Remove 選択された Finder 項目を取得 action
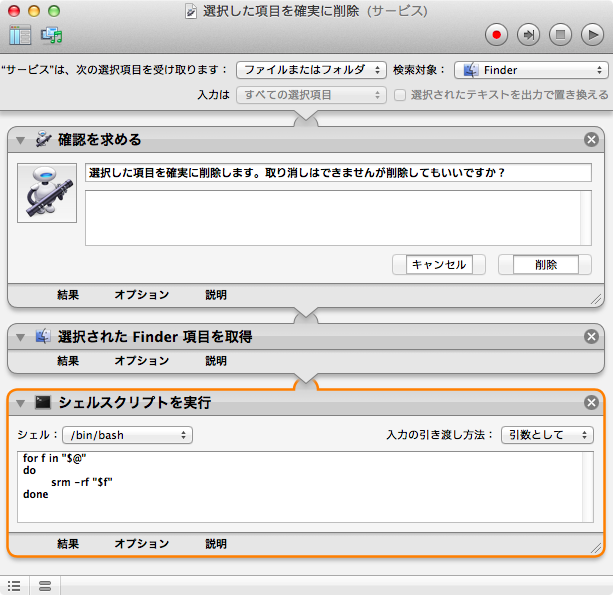This screenshot has height=595, width=613. pos(591,337)
